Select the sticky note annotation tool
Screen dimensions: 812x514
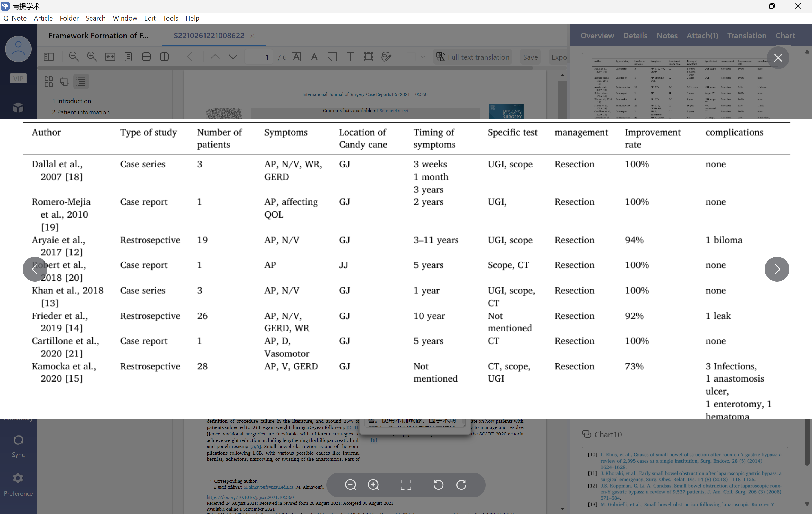coord(332,57)
